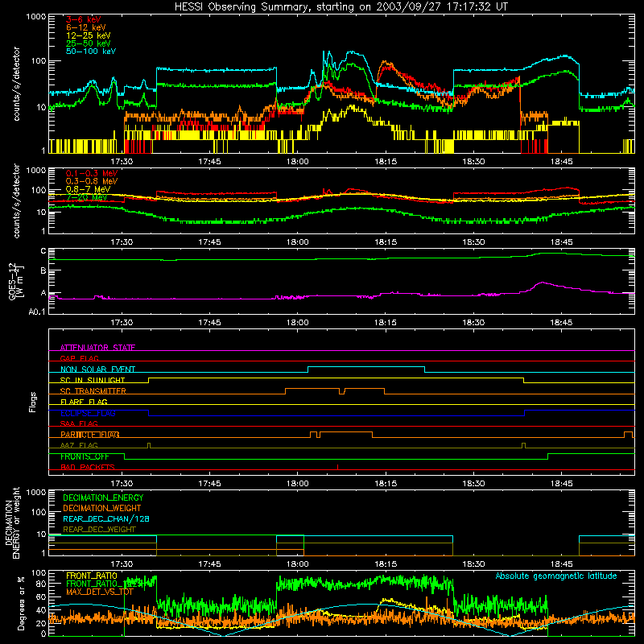The image size is (644, 644).
Task: Click the 0.8-7 MeV legend entry
Action: coord(89,189)
